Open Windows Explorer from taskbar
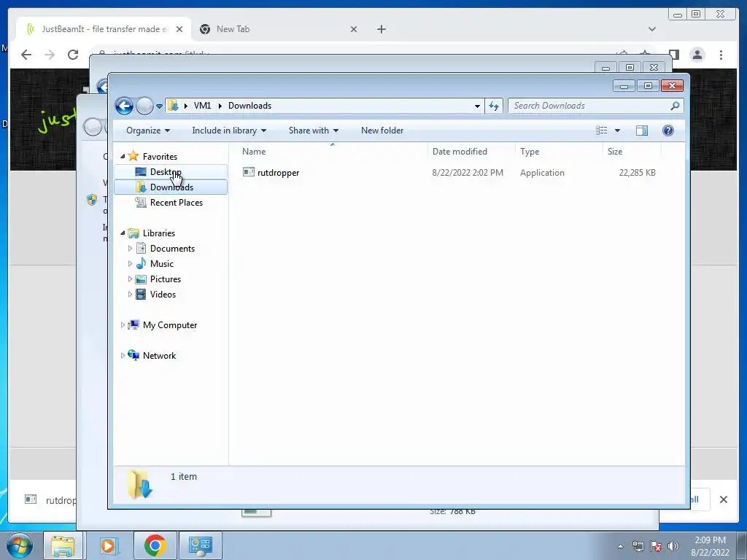Screen dimensions: 747x560 pos(63,545)
